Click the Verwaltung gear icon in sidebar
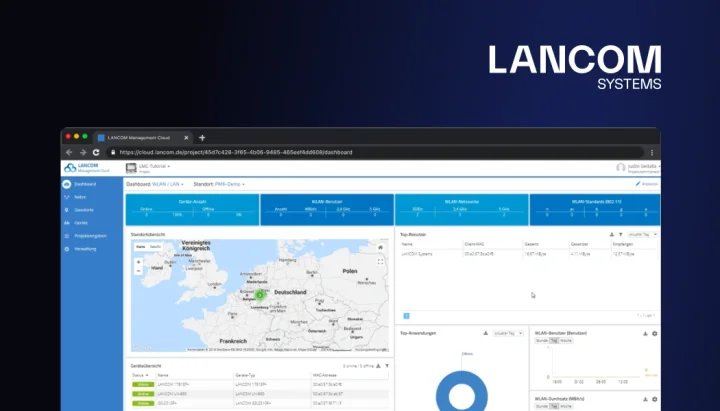Viewport: 720px width, 411px height. 67,249
